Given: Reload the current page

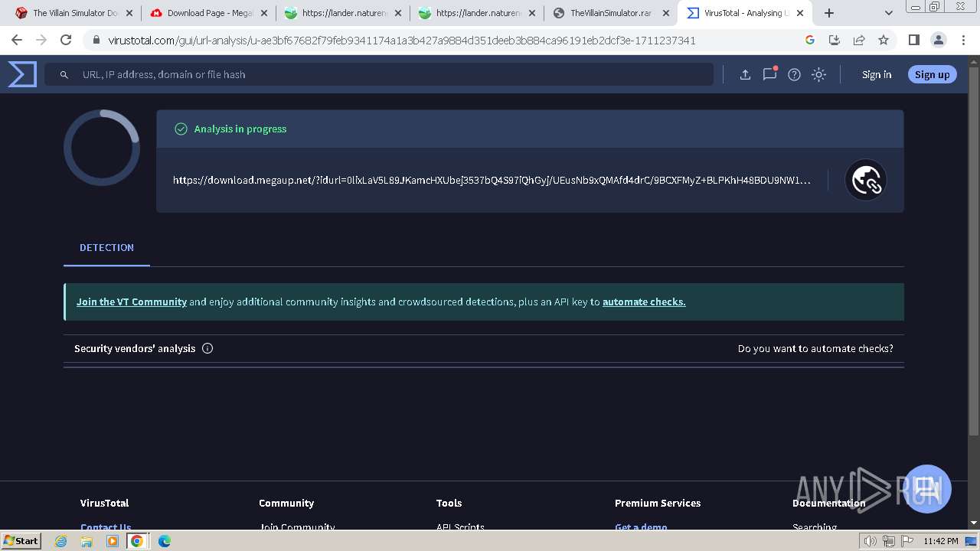Looking at the screenshot, I should pyautogui.click(x=66, y=40).
